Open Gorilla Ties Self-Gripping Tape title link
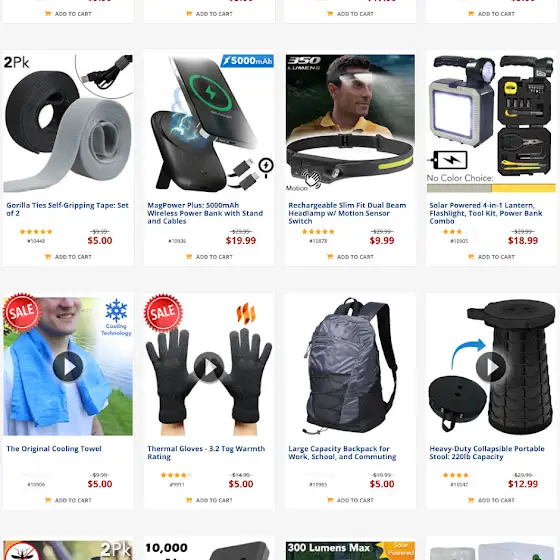The height and width of the screenshot is (560, 560). pos(68,209)
